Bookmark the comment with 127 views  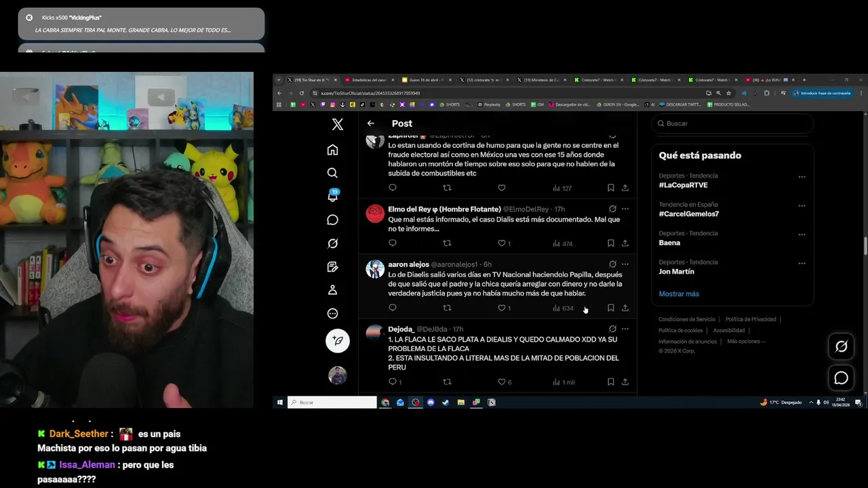click(x=610, y=188)
